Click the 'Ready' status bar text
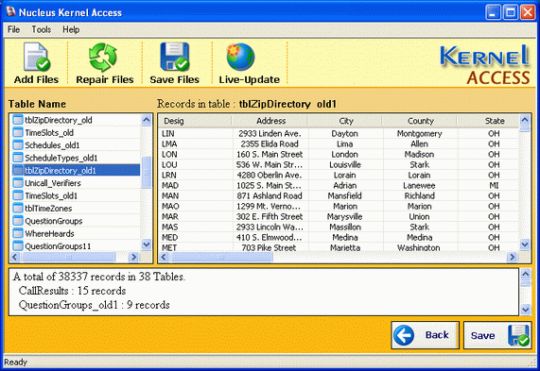Viewport: 540px width, 371px height. [x=15, y=362]
